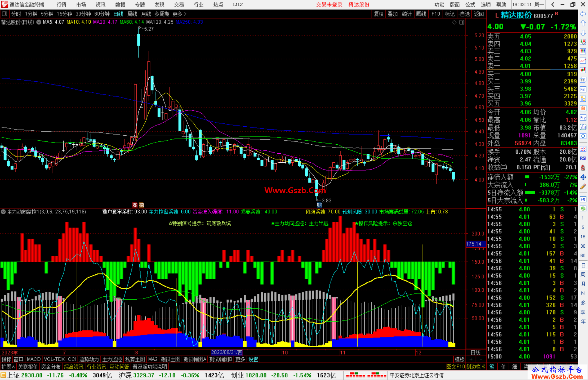Open the F10 company info sidebar icon

coord(583,89)
